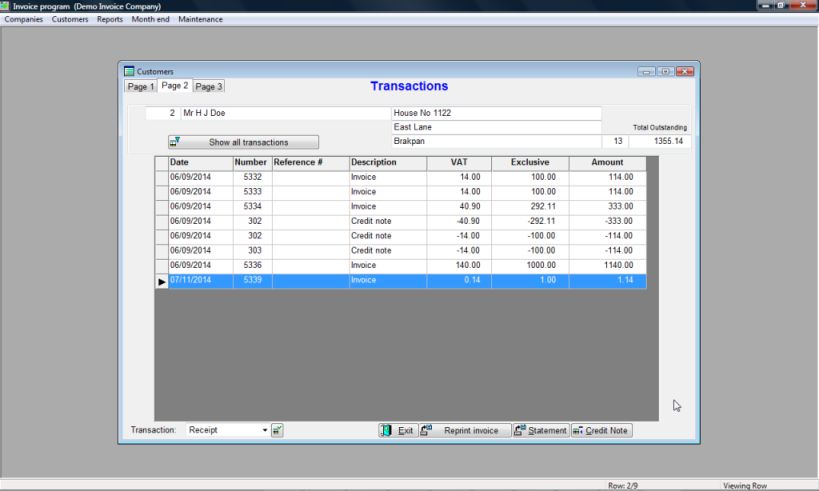
Task: Click the Credit Note button
Action: [x=601, y=430]
